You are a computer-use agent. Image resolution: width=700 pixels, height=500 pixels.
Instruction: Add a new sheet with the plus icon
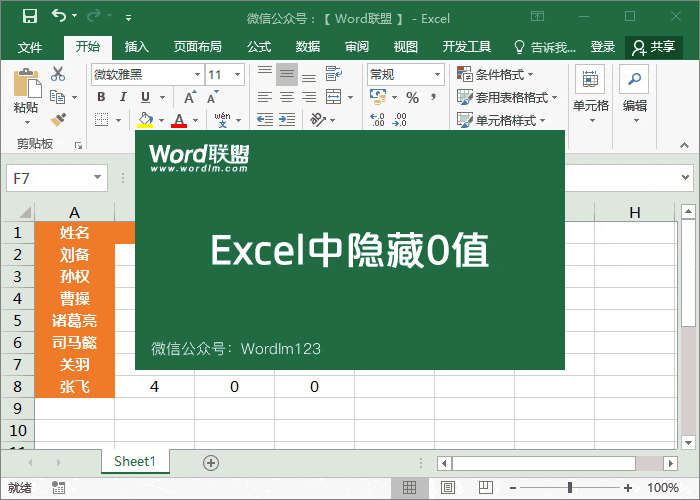(x=210, y=462)
